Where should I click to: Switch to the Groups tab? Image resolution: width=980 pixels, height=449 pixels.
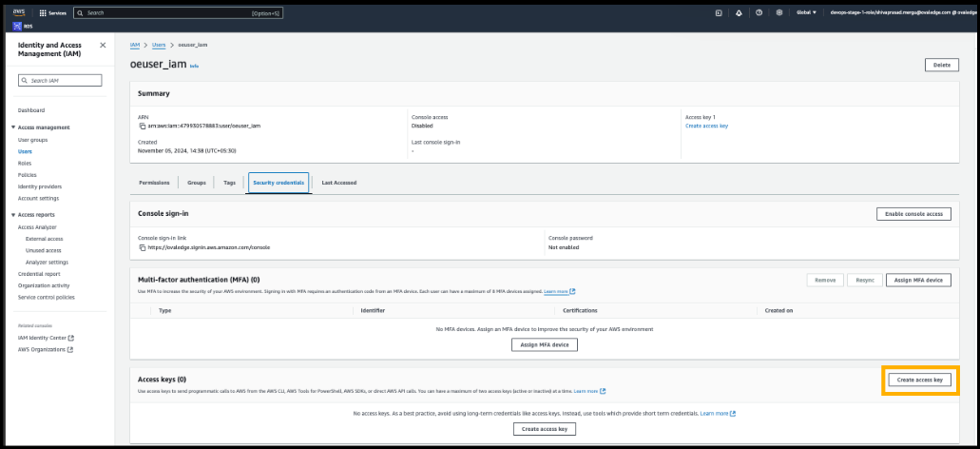197,183
